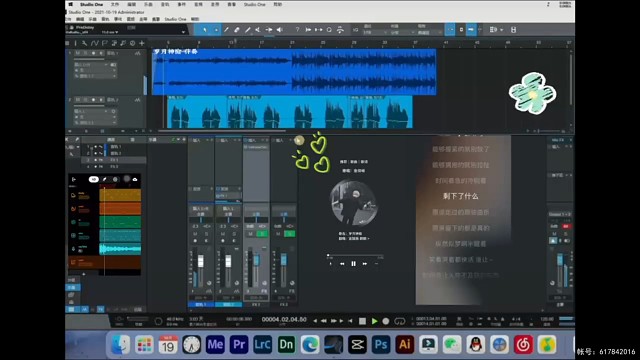Open the timebase dropdown in toolbar
640x360 pixels.
(x=401, y=32)
